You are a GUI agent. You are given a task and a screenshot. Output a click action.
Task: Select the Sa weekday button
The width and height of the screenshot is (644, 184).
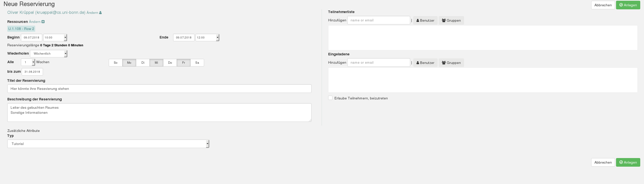(x=197, y=63)
